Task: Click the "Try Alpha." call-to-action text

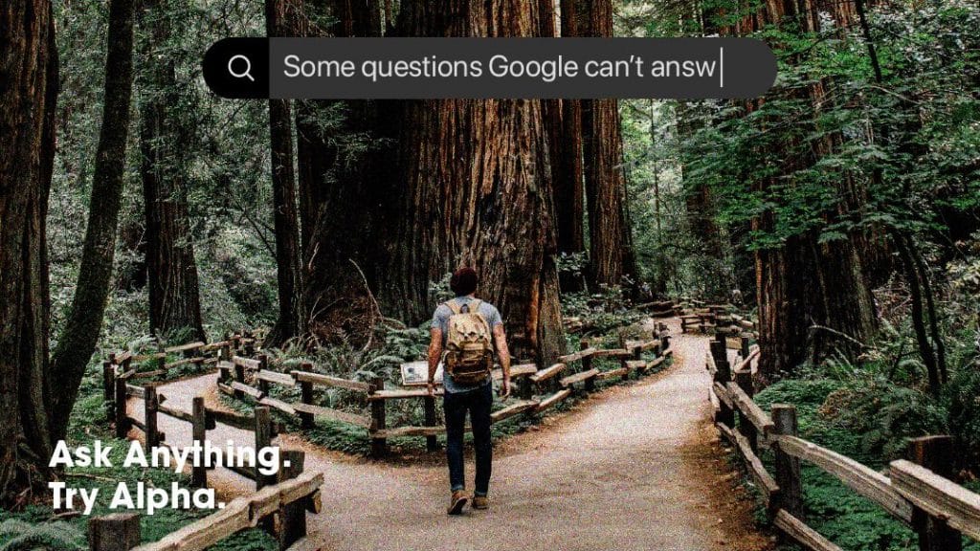Action: (136, 497)
